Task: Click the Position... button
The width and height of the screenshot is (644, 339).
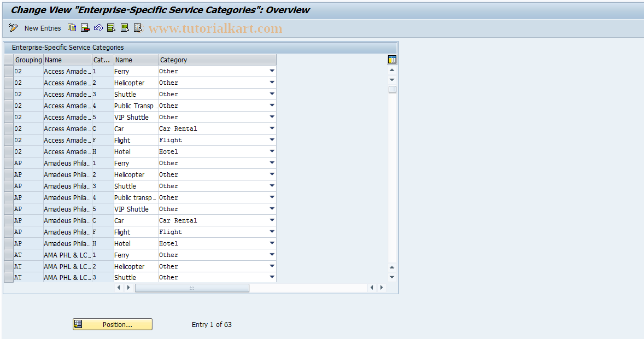Action: pos(113,324)
